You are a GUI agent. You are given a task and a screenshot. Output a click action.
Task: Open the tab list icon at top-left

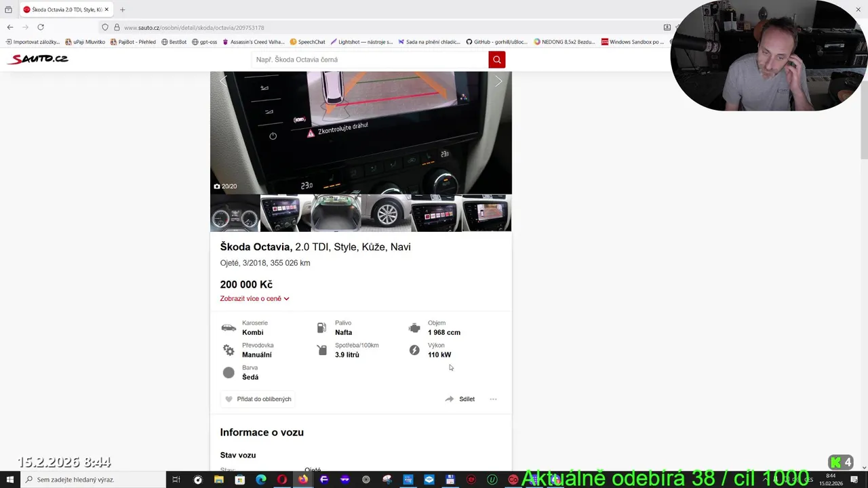(8, 9)
